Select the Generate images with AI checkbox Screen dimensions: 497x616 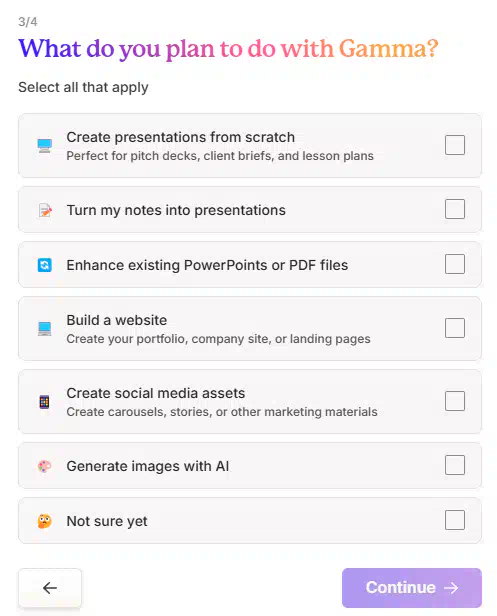point(455,465)
